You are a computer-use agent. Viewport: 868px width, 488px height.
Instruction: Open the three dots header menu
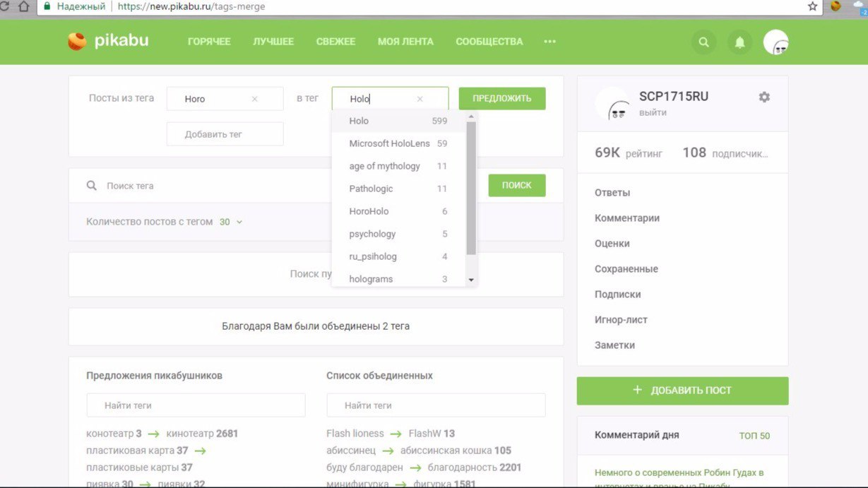[x=549, y=42]
